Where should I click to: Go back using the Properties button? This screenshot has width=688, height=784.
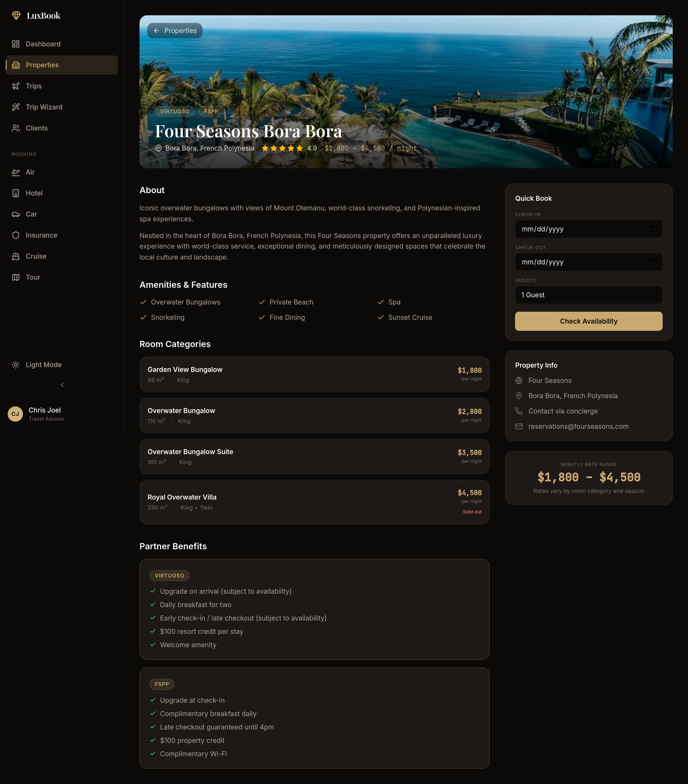[175, 30]
